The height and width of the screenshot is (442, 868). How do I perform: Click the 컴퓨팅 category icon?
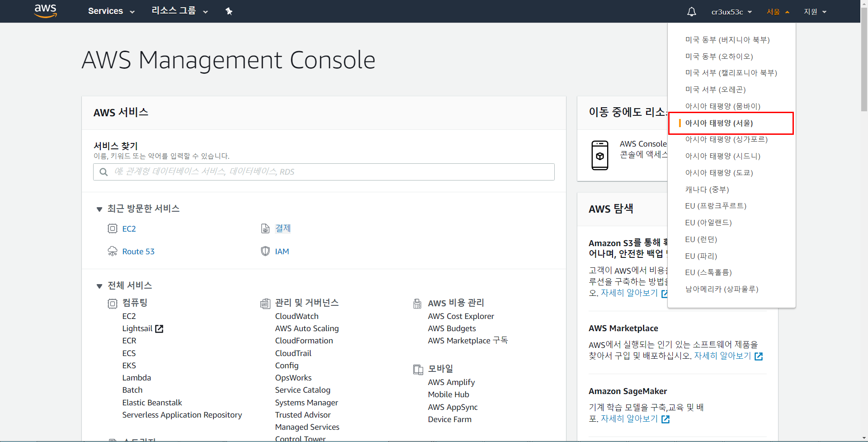(112, 304)
